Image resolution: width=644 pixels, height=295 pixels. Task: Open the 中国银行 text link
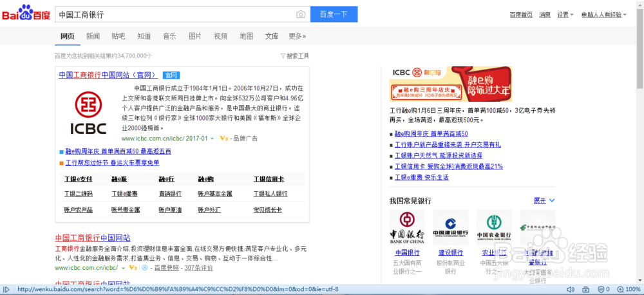(x=407, y=252)
